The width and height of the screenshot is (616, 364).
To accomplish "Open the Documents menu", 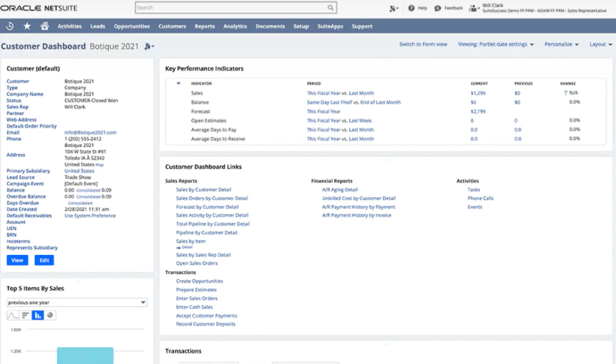I will coord(270,26).
